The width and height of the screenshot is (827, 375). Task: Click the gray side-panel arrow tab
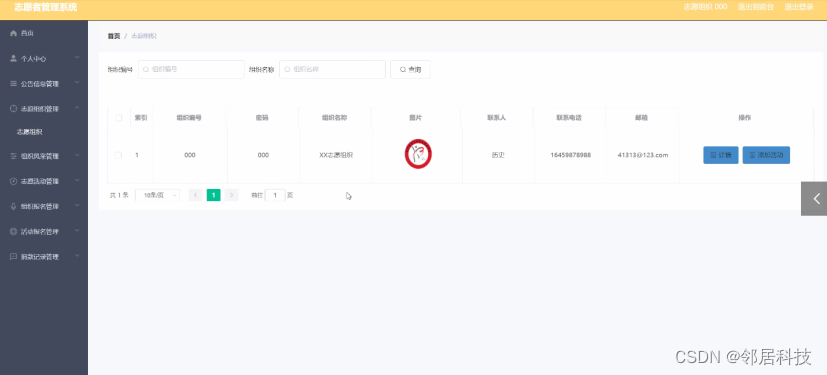[814, 198]
